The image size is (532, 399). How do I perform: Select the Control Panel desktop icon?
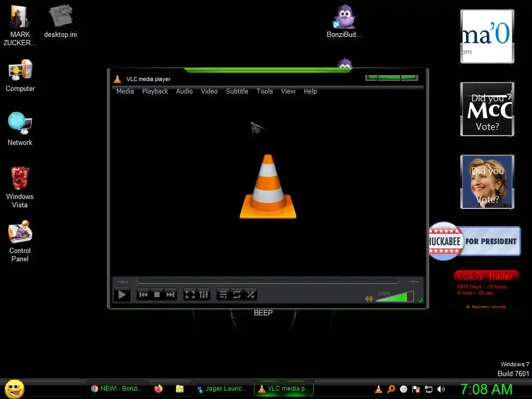[x=20, y=241]
